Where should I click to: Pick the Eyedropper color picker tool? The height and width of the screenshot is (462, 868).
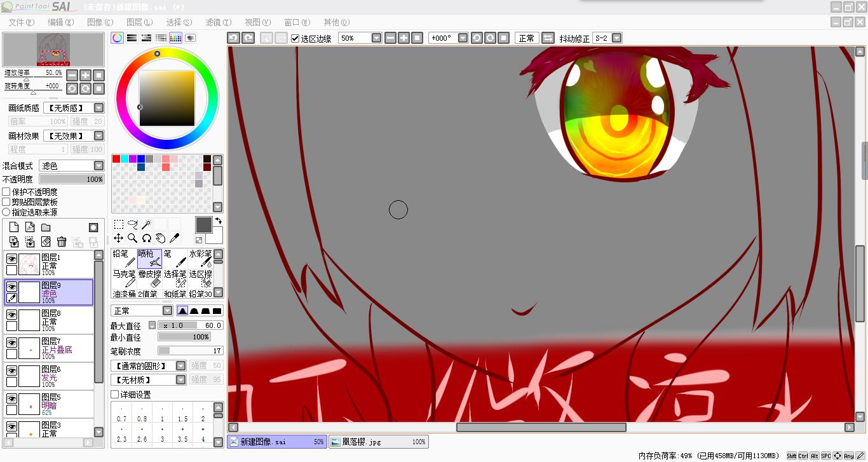(x=175, y=238)
